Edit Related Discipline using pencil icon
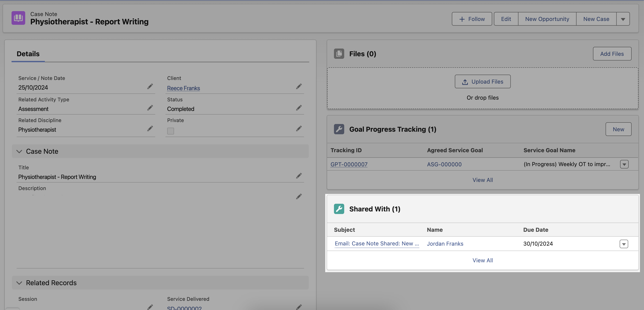The height and width of the screenshot is (310, 644). click(x=150, y=129)
